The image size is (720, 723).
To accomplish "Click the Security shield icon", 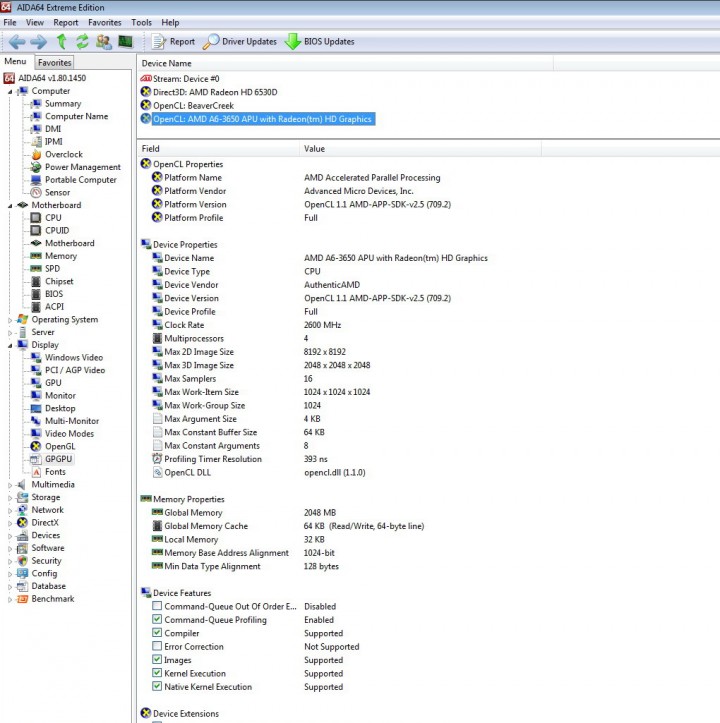I will coord(22,561).
